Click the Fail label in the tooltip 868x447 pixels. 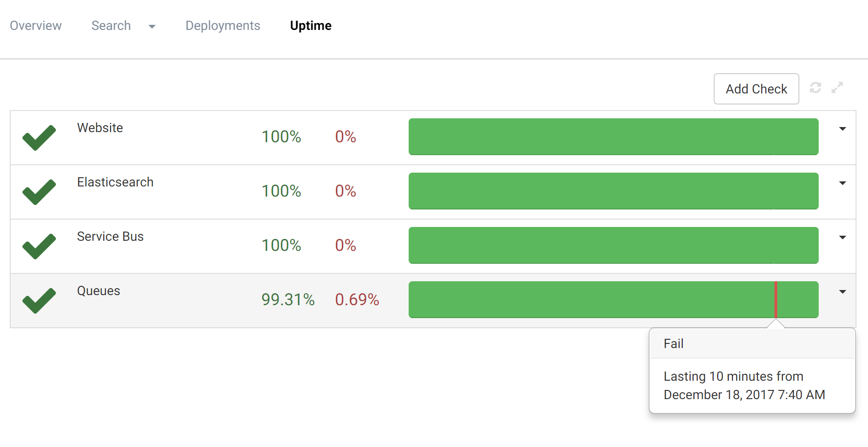click(674, 343)
